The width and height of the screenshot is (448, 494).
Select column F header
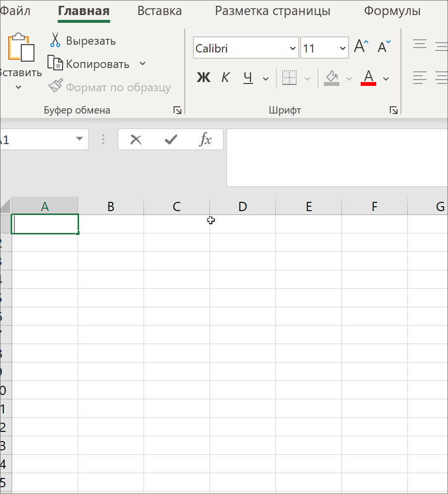[x=374, y=206]
